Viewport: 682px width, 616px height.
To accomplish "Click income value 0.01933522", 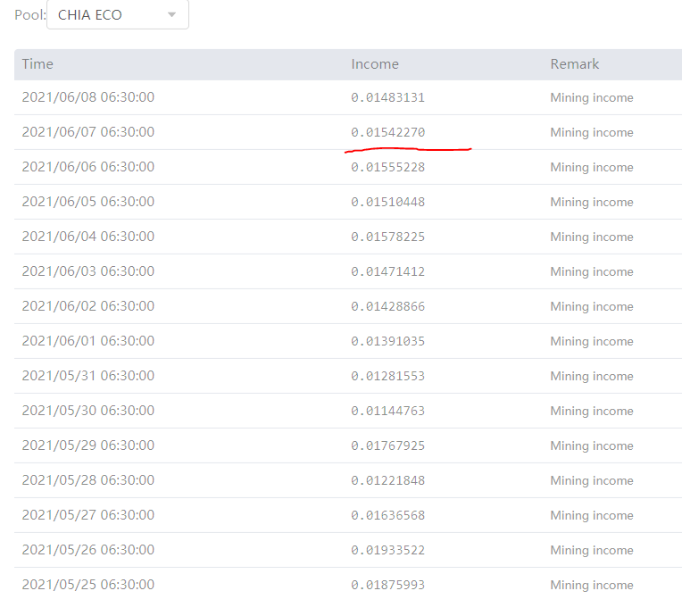I will point(388,550).
